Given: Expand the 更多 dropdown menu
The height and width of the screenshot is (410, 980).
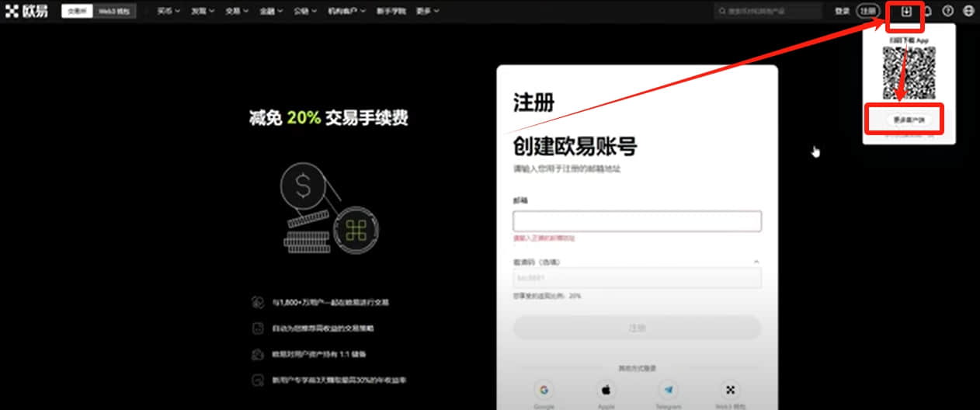Looking at the screenshot, I should coord(427,12).
